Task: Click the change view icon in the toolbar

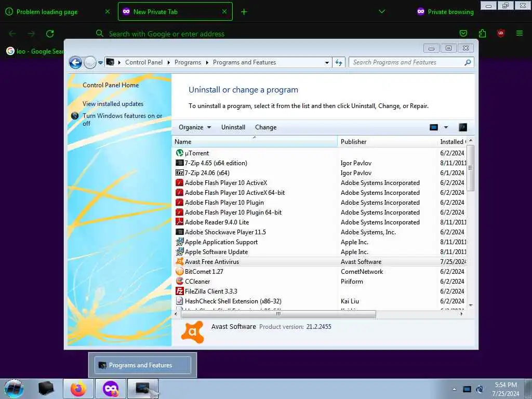Action: click(434, 127)
